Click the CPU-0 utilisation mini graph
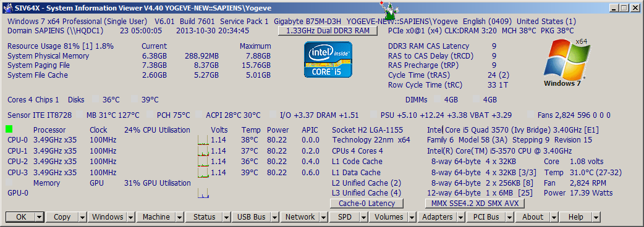 (203, 140)
